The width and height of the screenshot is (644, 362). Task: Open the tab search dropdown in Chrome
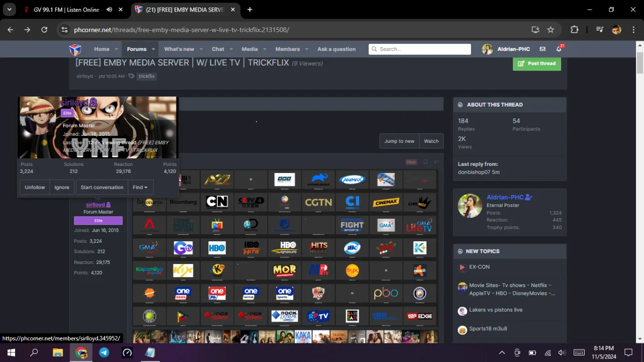tap(9, 10)
